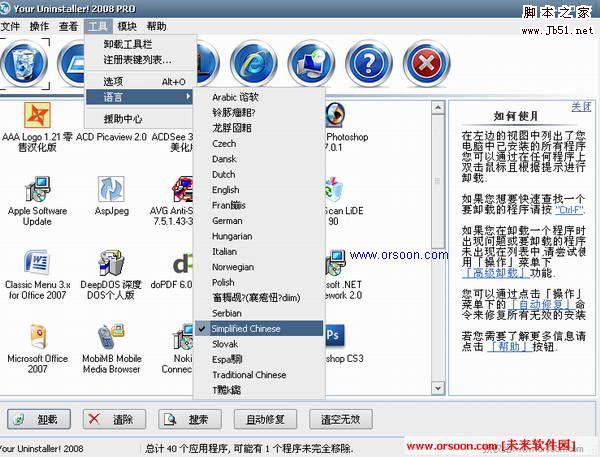Select the Photoshop CS3 Ps icon

coord(335,336)
